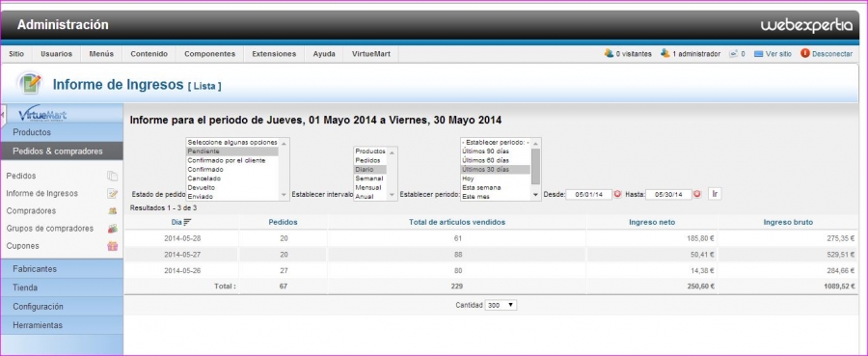Open the Sitio menu
This screenshot has height=356, width=868.
click(16, 54)
